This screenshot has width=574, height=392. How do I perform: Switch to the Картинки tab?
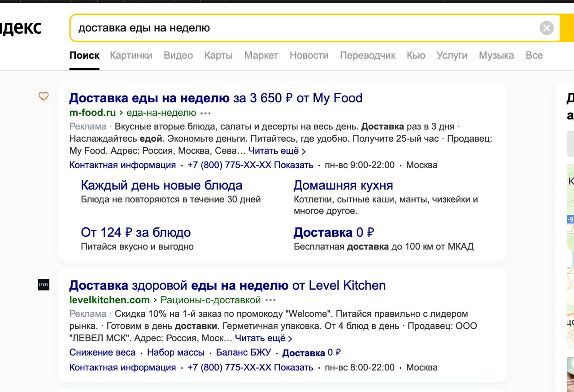[x=131, y=56]
